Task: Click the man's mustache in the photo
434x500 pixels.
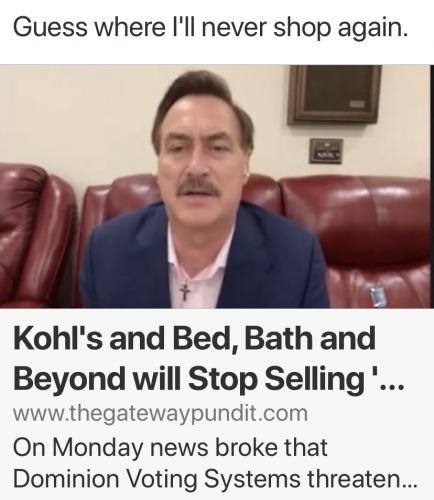Action: click(x=197, y=187)
